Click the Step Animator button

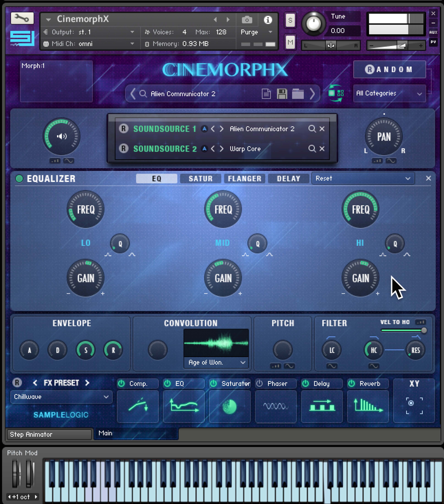[x=49, y=434]
